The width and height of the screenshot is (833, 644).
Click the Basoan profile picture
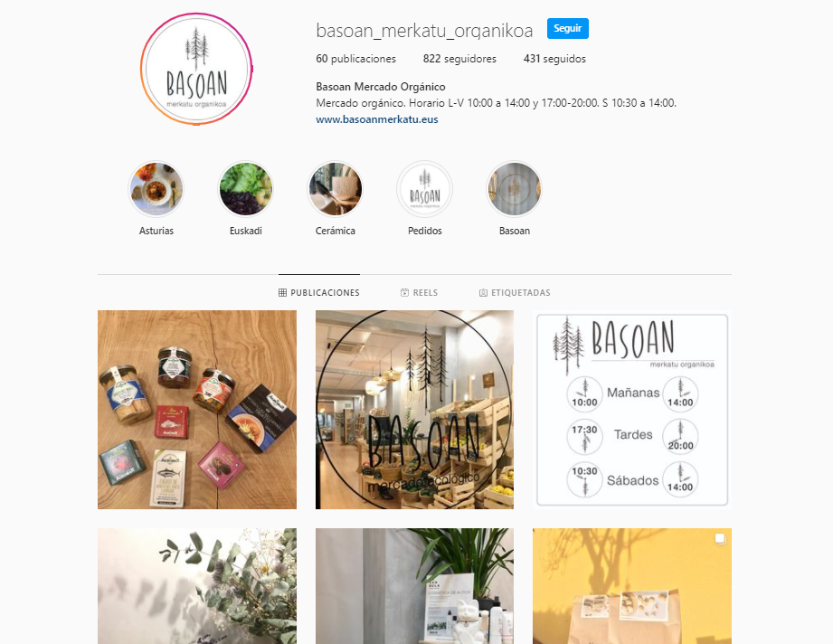pos(196,69)
